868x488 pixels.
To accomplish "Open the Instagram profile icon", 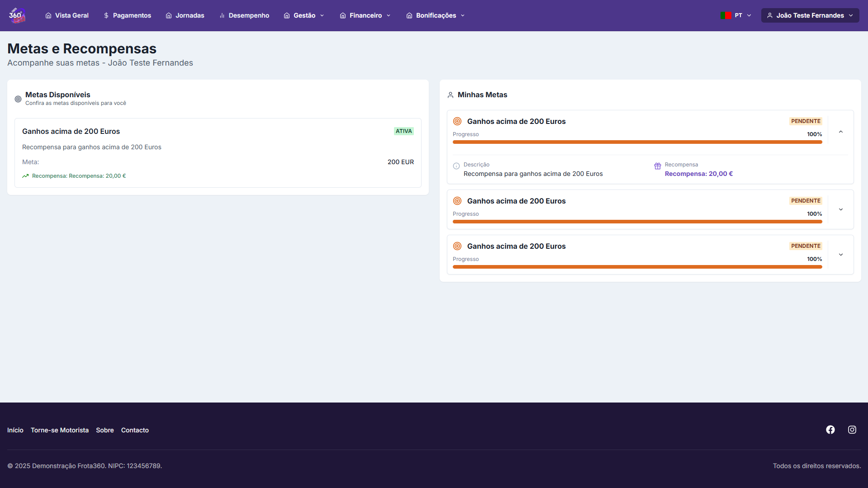I will point(852,430).
